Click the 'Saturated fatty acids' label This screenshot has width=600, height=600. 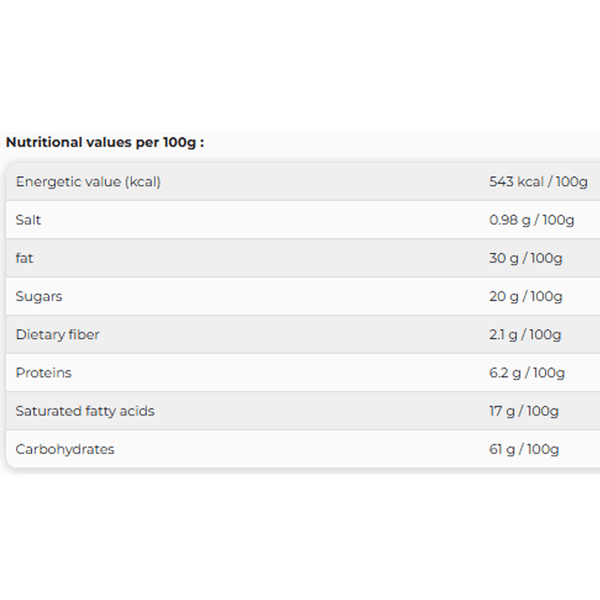pos(85,411)
